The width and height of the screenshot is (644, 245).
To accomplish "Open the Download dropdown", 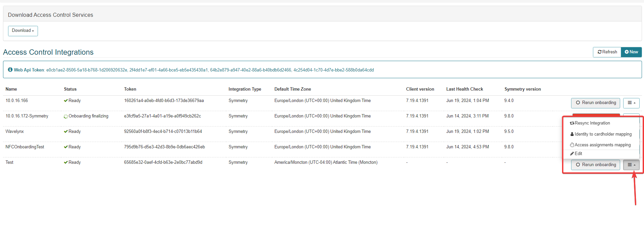I will 23,31.
